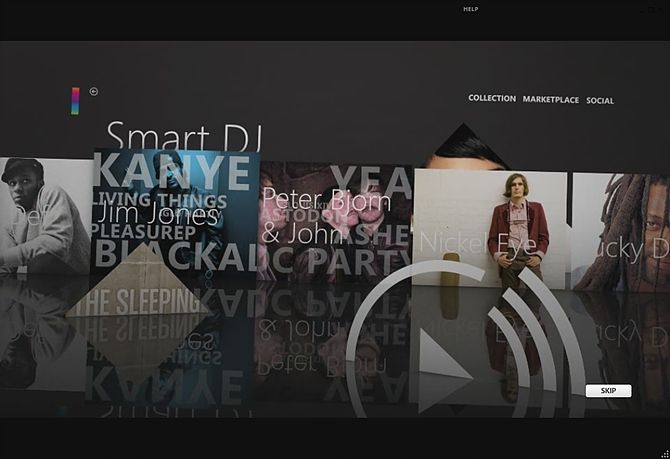Open the SOCIAL section
This screenshot has width=670, height=459.
(600, 101)
